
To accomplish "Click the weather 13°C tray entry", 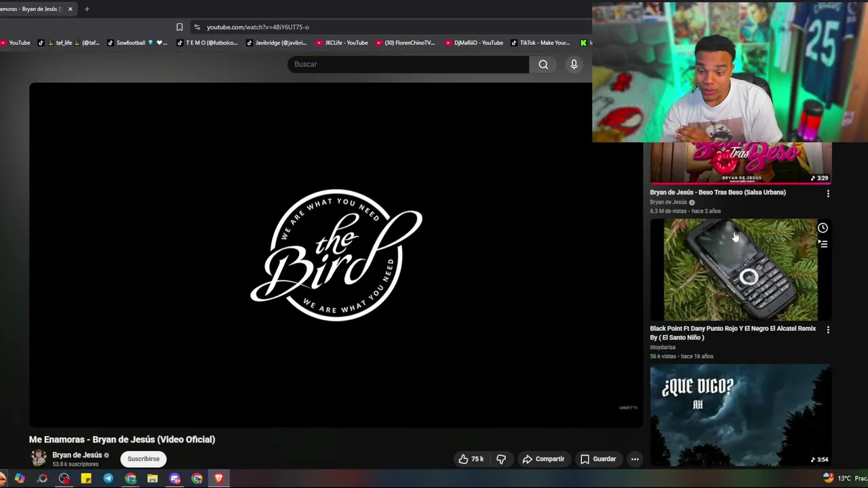I will coord(844,479).
